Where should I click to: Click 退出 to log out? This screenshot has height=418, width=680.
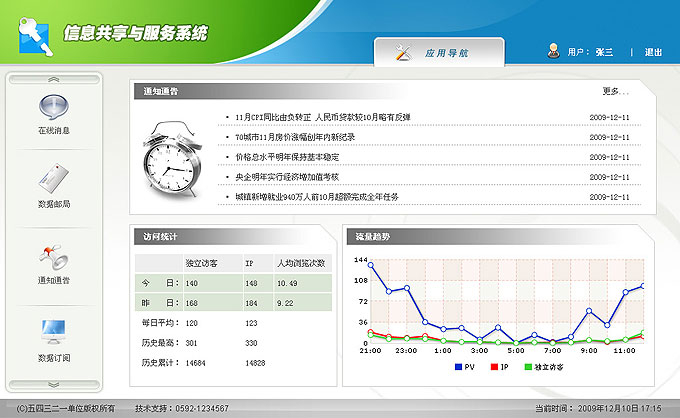coord(653,52)
